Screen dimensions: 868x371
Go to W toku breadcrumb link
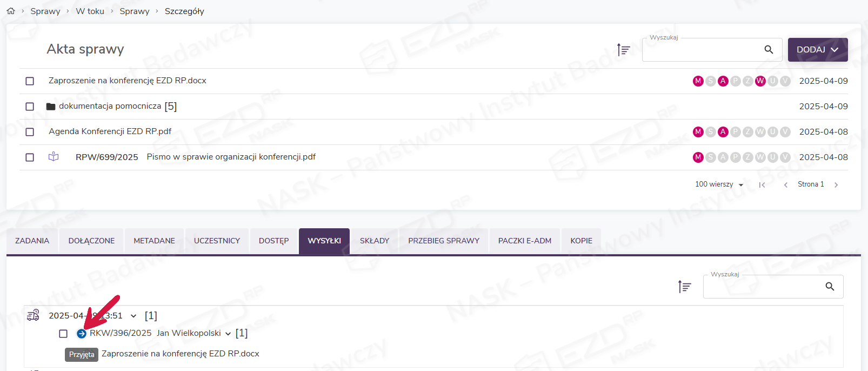click(90, 11)
